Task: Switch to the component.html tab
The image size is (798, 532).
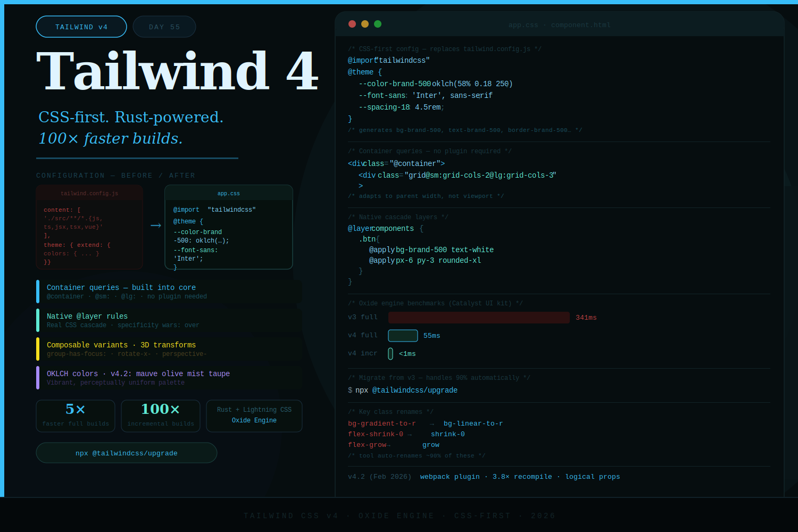Action: pyautogui.click(x=581, y=24)
